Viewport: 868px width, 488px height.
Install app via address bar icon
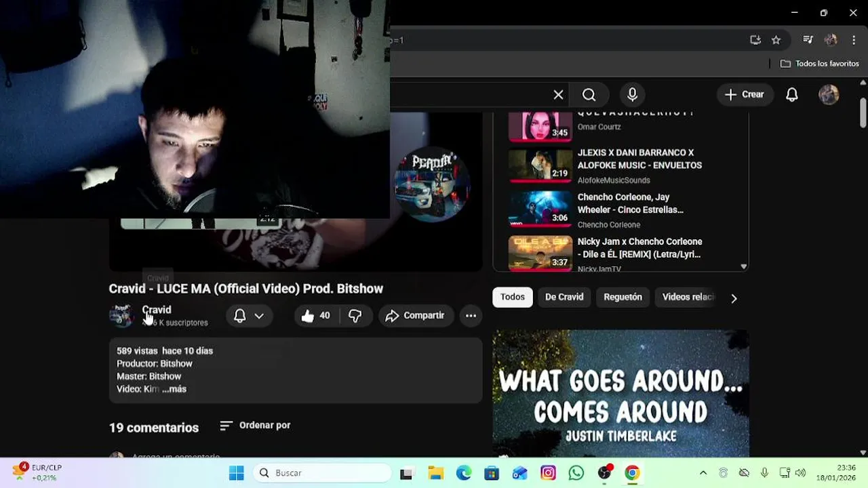pyautogui.click(x=755, y=40)
